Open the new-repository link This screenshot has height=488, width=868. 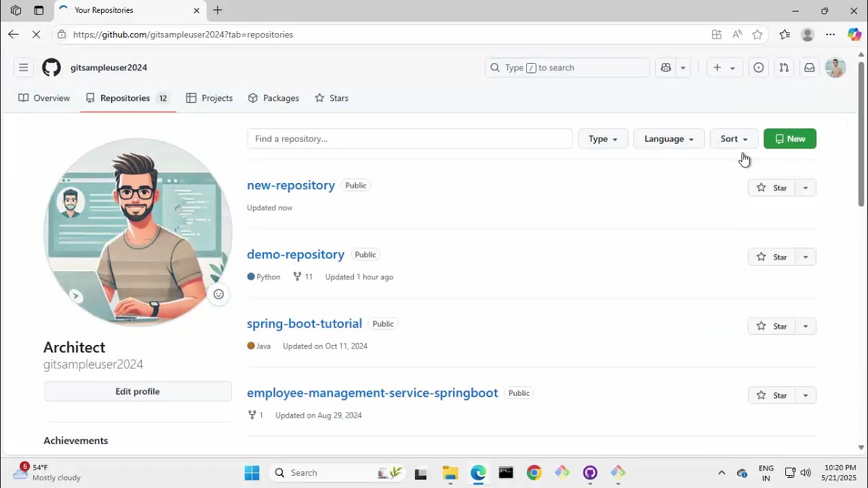pyautogui.click(x=291, y=185)
